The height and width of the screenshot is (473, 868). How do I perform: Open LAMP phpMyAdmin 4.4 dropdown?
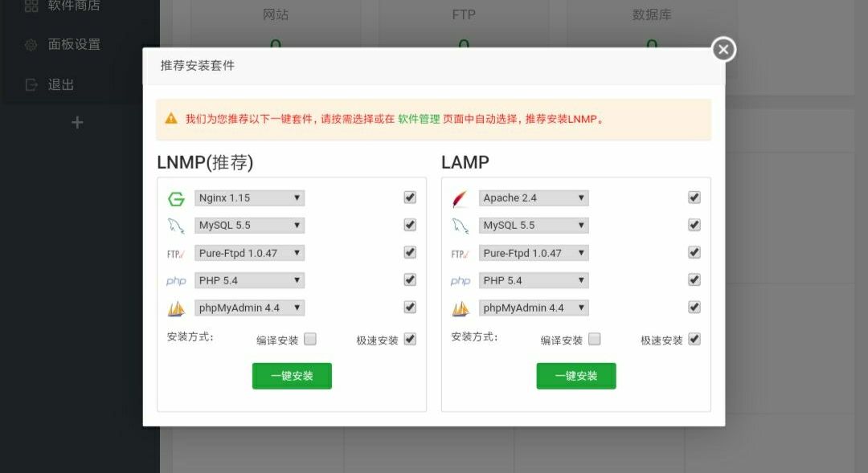[x=534, y=308]
